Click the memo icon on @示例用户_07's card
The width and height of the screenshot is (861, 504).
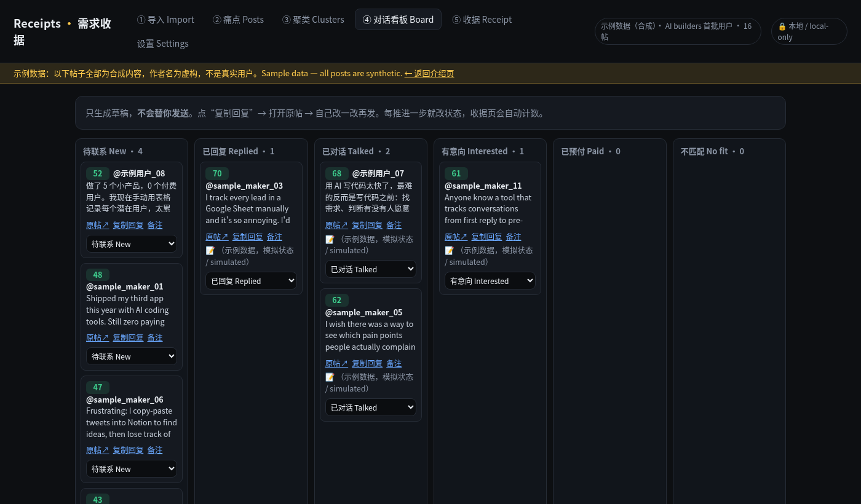pos(330,240)
